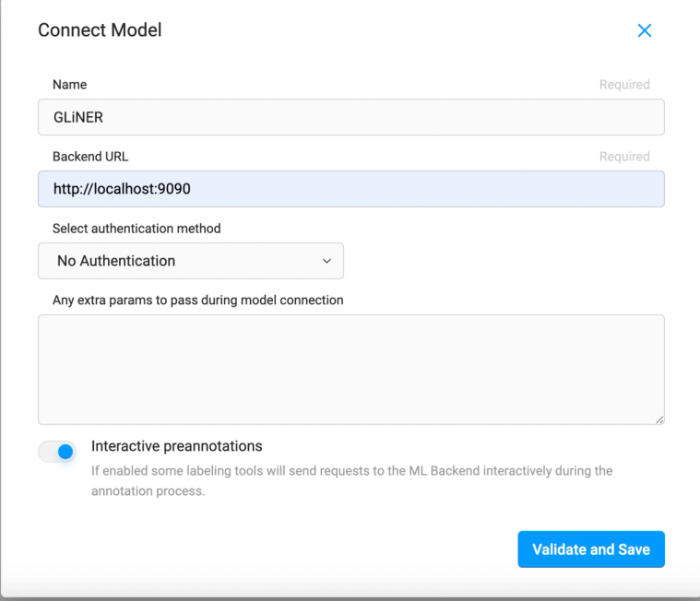Close the Connect Model dialog

(645, 30)
